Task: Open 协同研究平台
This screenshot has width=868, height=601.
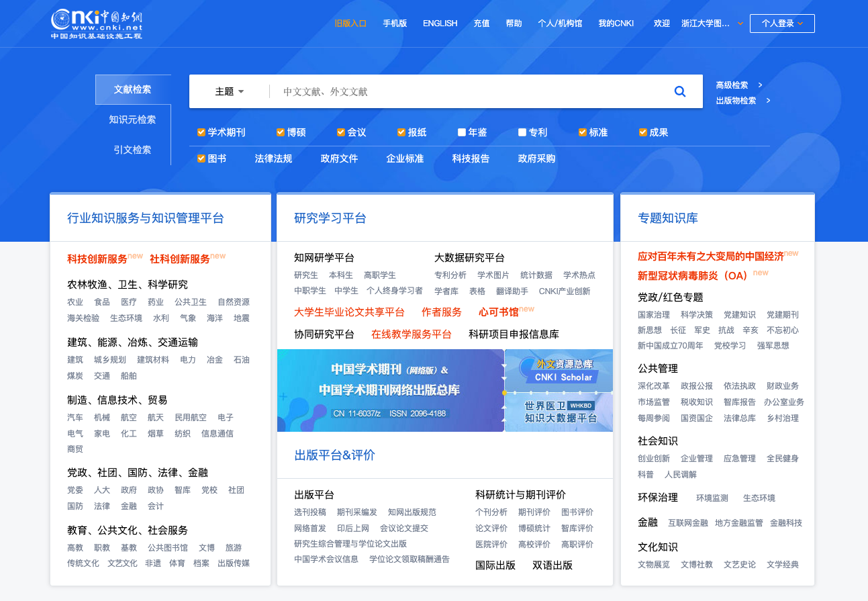Action: pos(324,334)
